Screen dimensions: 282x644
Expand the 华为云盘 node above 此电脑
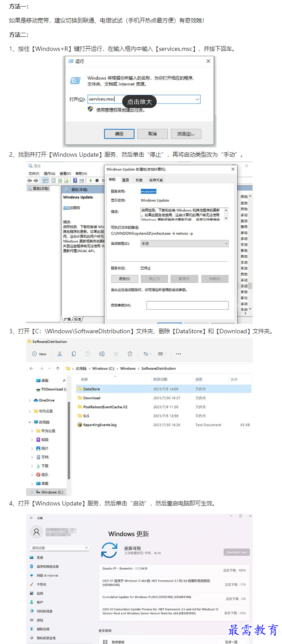click(30, 411)
